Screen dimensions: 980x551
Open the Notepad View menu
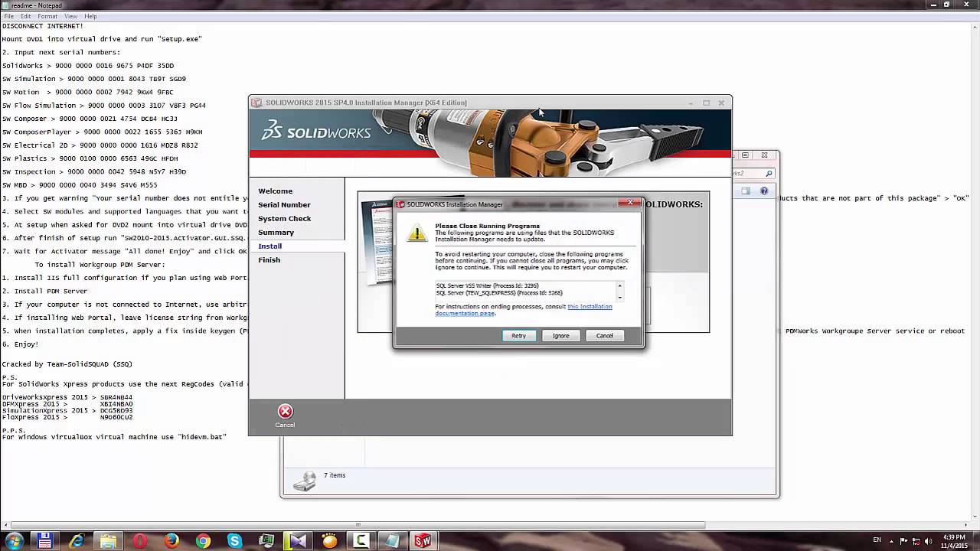click(71, 16)
